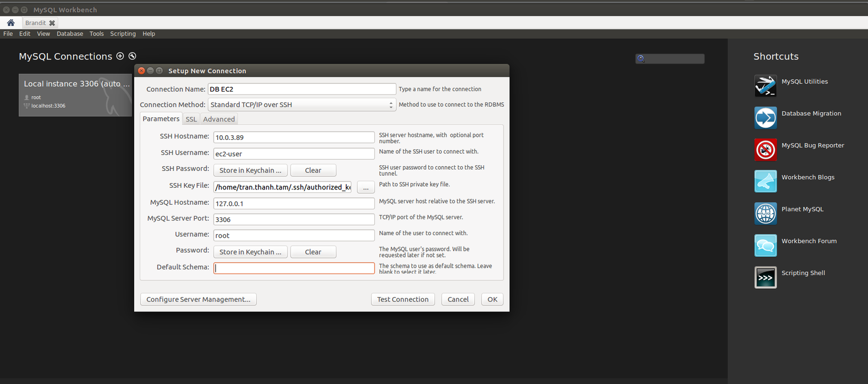The image size is (868, 384).
Task: Store the SSH password in keychain
Action: coord(250,170)
